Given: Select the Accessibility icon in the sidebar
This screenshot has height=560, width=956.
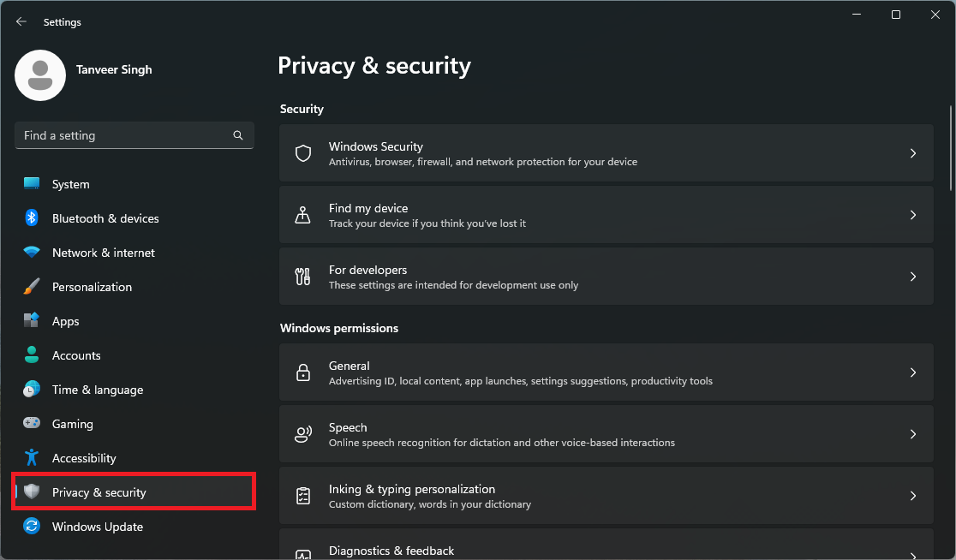Looking at the screenshot, I should (x=31, y=458).
